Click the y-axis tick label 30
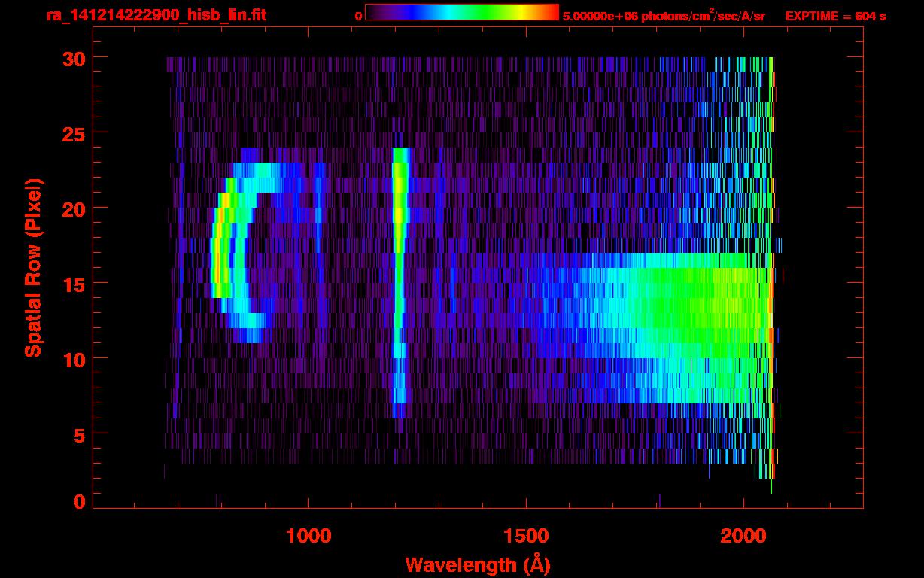 click(x=72, y=58)
